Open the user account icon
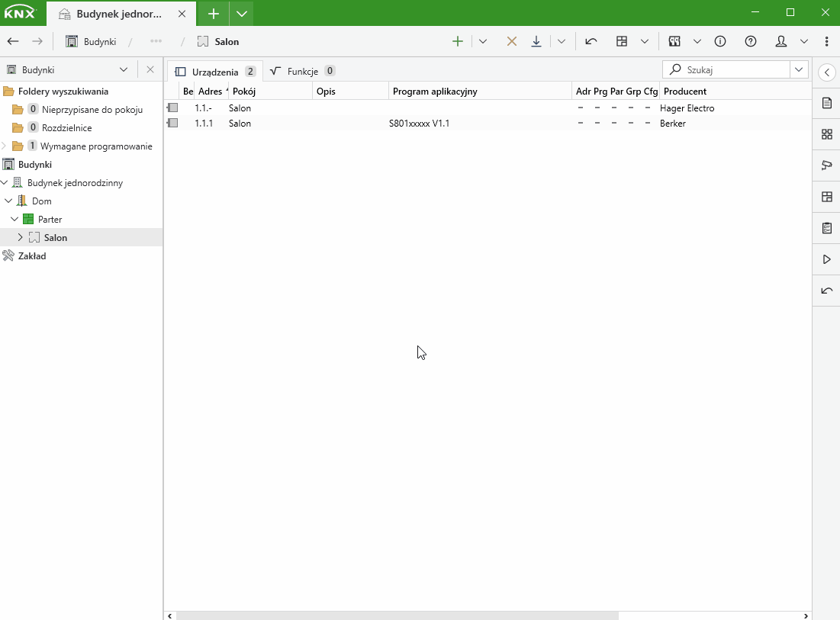The width and height of the screenshot is (840, 620). click(781, 42)
